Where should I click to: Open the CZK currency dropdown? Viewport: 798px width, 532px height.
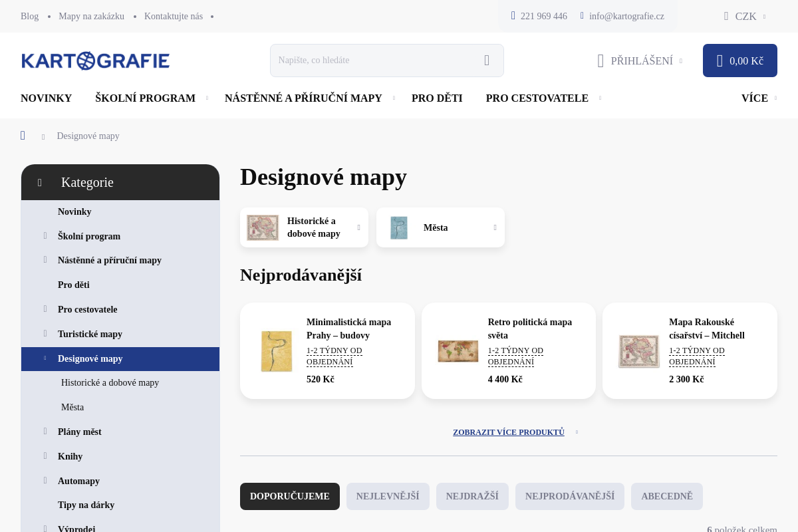click(745, 16)
